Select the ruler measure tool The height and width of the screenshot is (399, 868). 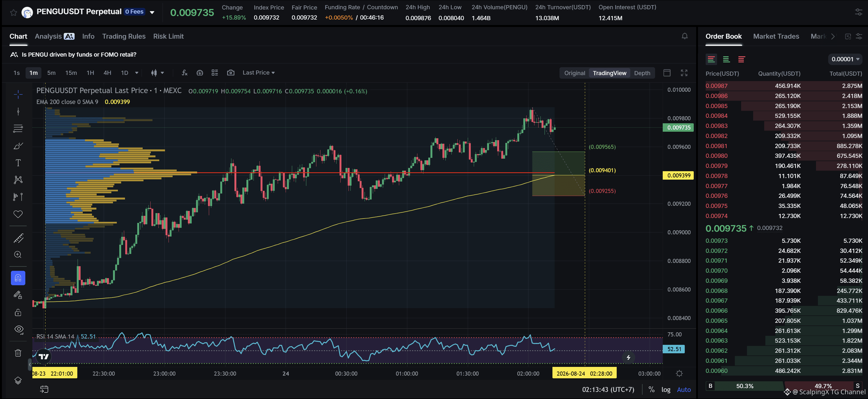click(18, 238)
